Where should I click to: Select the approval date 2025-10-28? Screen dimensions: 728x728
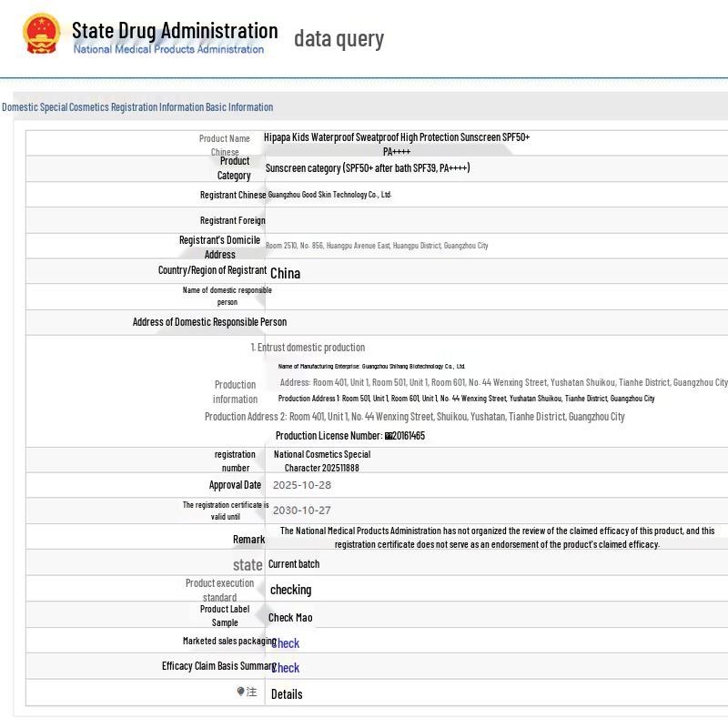point(302,485)
